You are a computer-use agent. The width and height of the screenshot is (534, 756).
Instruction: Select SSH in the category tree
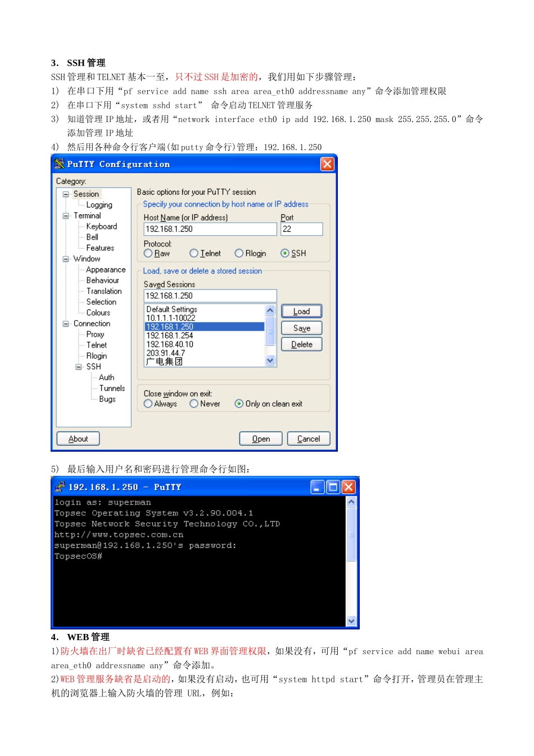[x=94, y=367]
